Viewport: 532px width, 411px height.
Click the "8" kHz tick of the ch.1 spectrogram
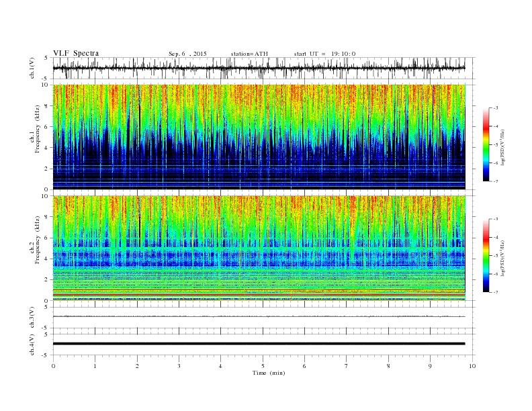click(x=46, y=106)
